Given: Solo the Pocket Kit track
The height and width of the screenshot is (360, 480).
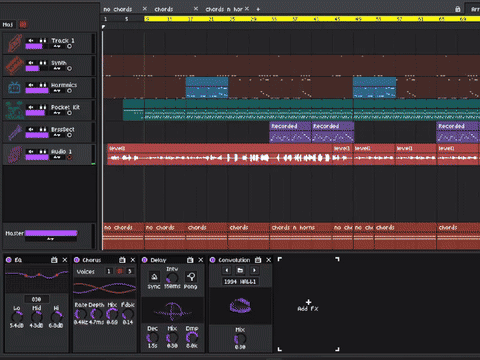Looking at the screenshot, I should (x=43, y=107).
